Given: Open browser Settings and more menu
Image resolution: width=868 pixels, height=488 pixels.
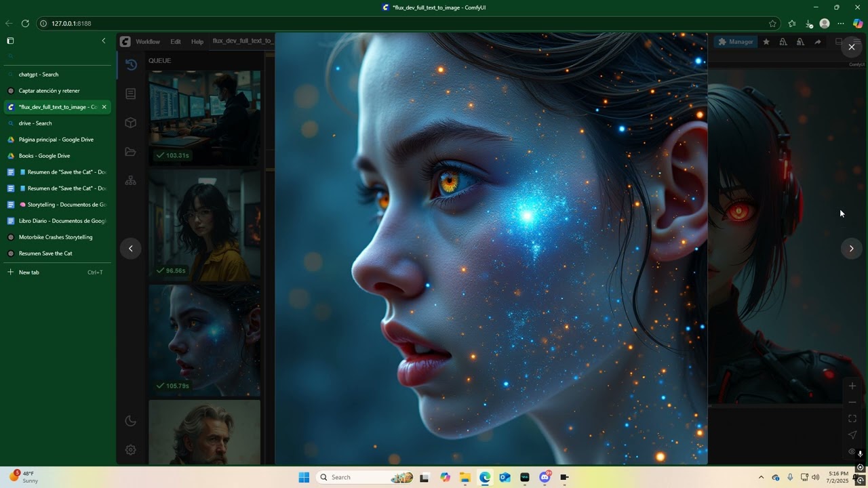Looking at the screenshot, I should pyautogui.click(x=841, y=24).
